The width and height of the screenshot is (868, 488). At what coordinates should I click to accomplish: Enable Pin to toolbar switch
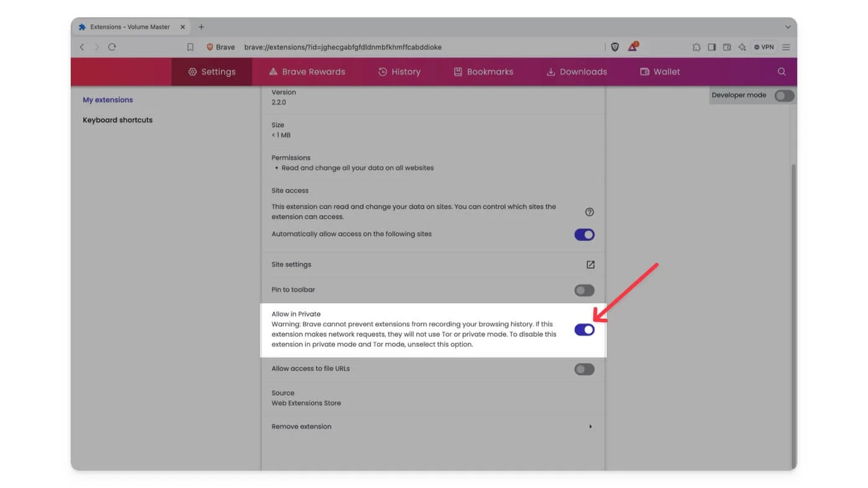[584, 290]
